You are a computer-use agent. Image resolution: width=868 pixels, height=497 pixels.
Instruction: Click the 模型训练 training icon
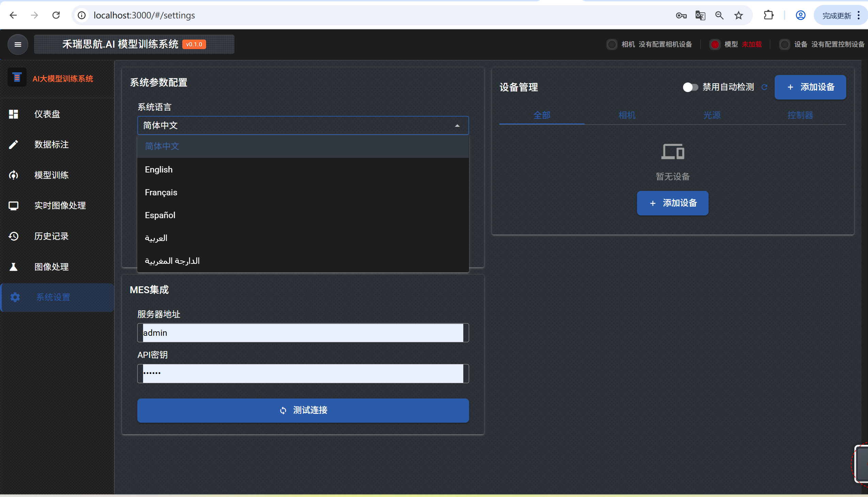tap(14, 175)
